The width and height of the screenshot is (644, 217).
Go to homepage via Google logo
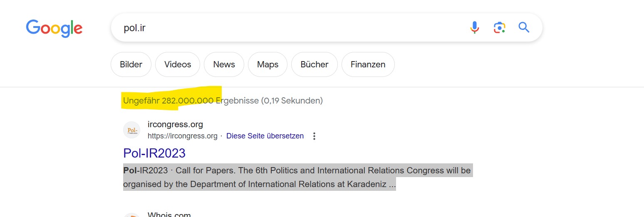[54, 28]
